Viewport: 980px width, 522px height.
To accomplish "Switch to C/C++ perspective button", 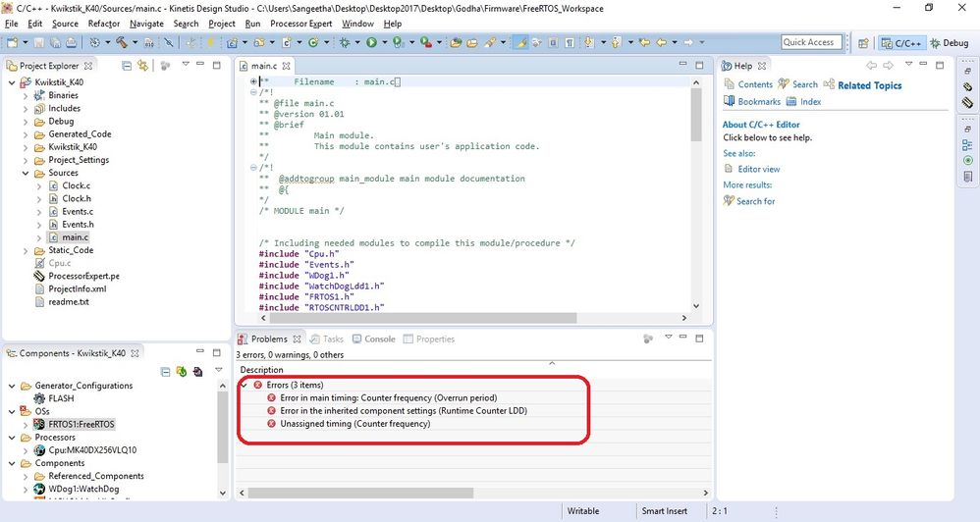I will tap(901, 43).
